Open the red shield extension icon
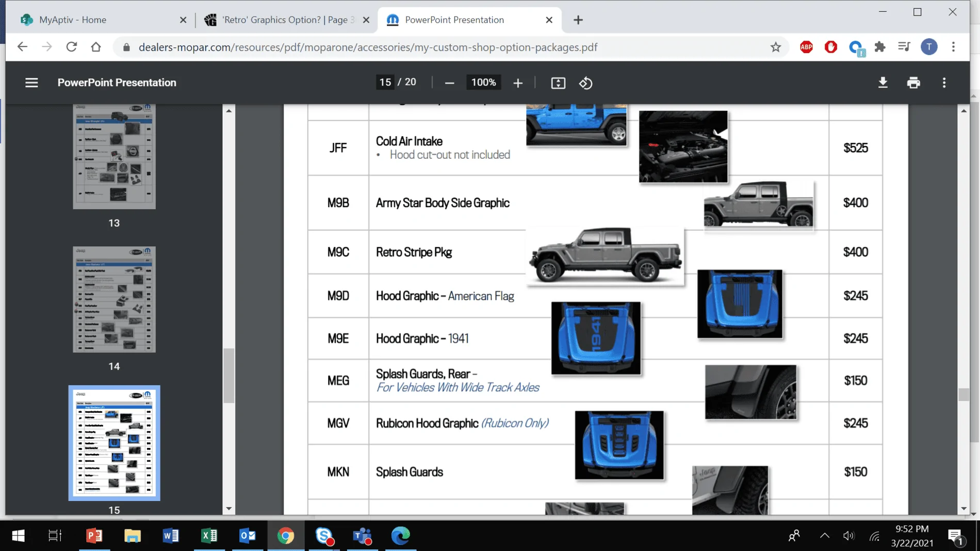This screenshot has width=980, height=551. pos(830,47)
